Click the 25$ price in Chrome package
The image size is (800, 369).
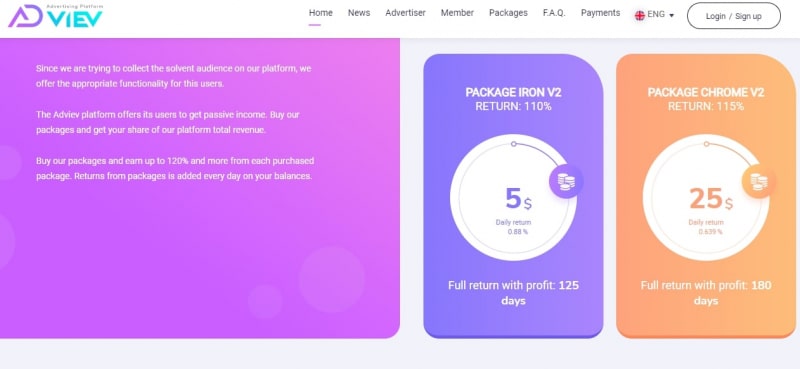tap(711, 199)
